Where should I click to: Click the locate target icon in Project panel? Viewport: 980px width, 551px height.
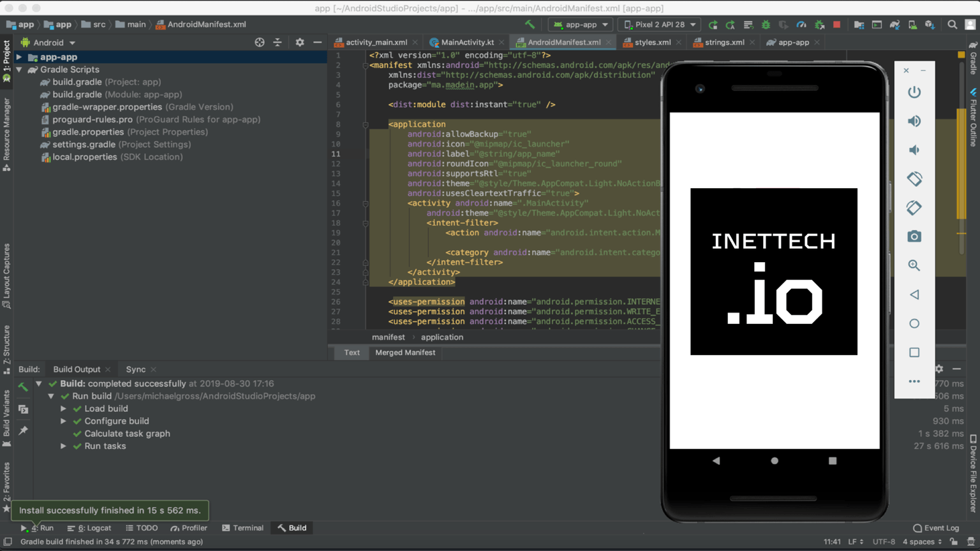pyautogui.click(x=260, y=42)
